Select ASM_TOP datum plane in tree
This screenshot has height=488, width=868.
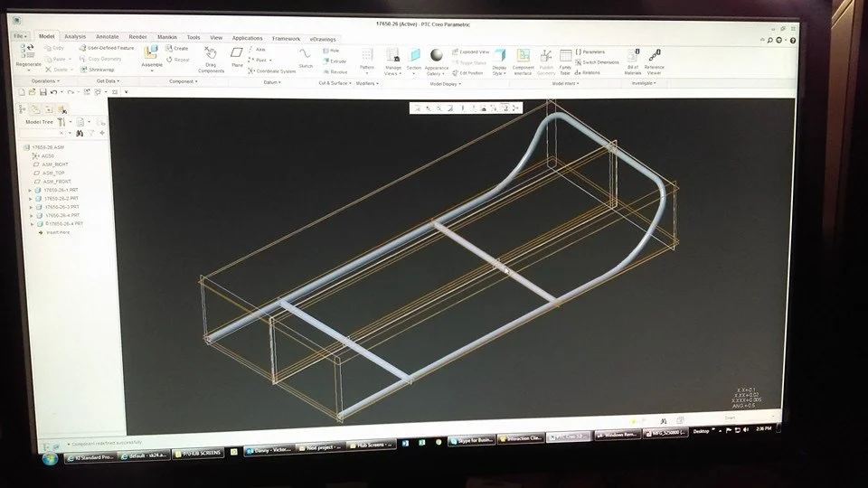pyautogui.click(x=49, y=174)
